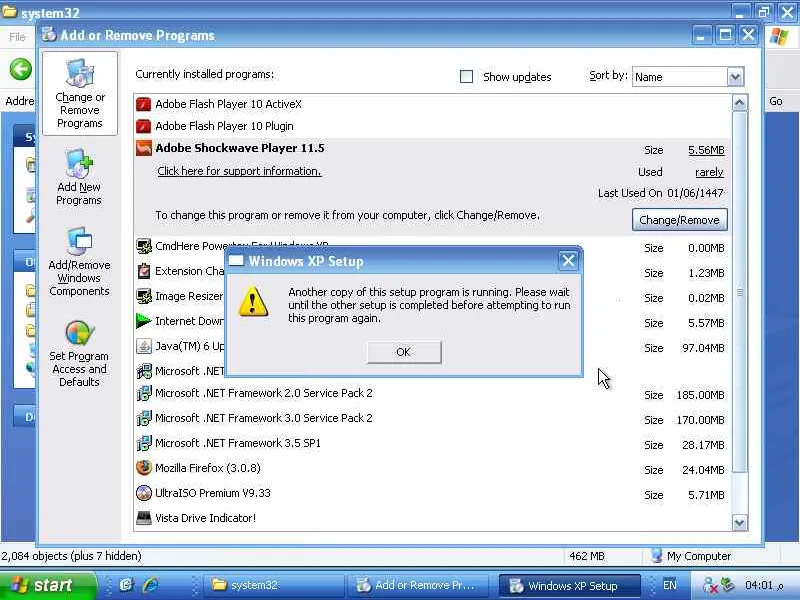Screen dimensions: 800x600
Task: Click EN language indicator in taskbar
Action: point(669,585)
